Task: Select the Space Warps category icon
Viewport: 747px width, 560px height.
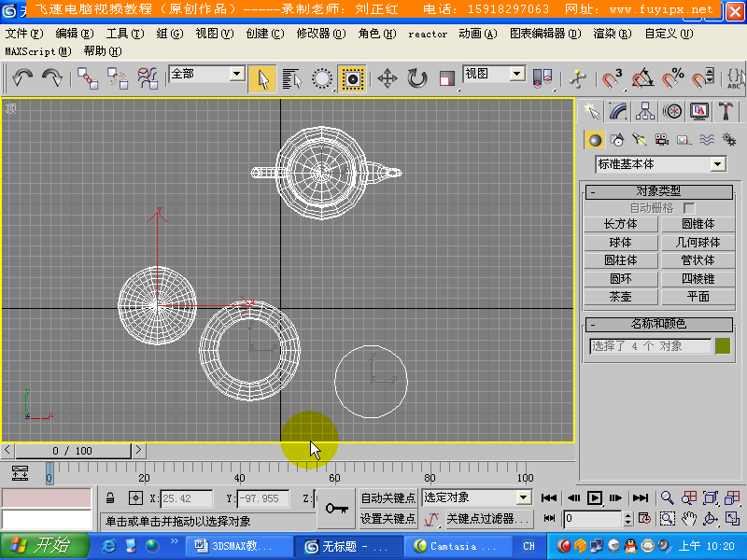Action: pyautogui.click(x=706, y=140)
